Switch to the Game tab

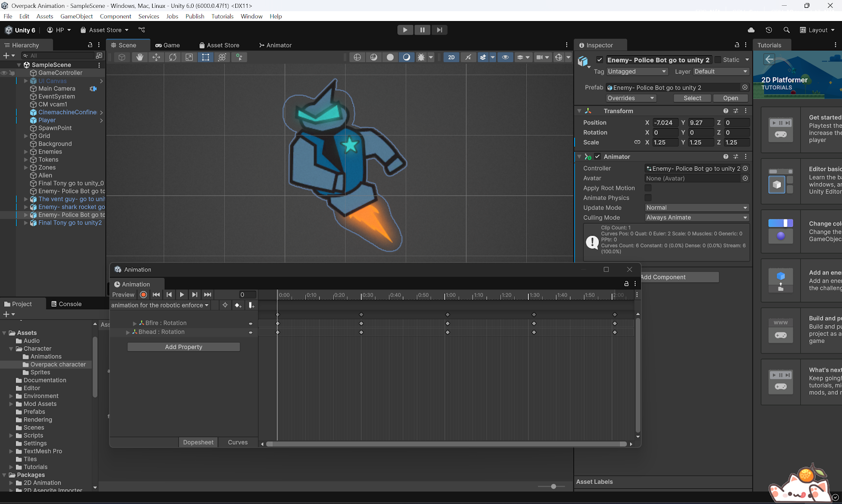point(167,45)
